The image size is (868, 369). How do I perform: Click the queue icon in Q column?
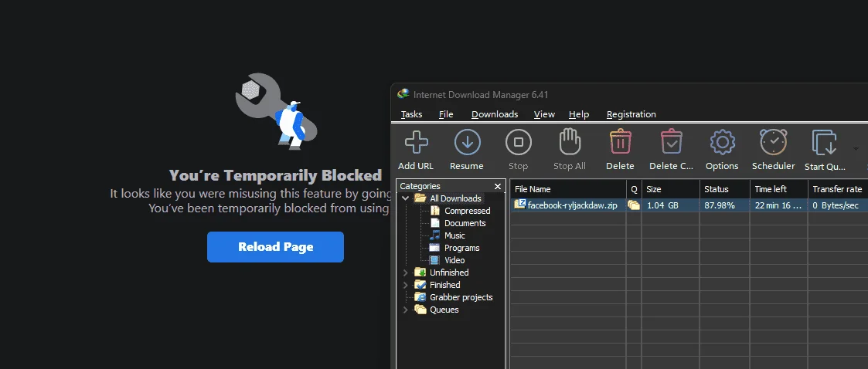tap(633, 205)
